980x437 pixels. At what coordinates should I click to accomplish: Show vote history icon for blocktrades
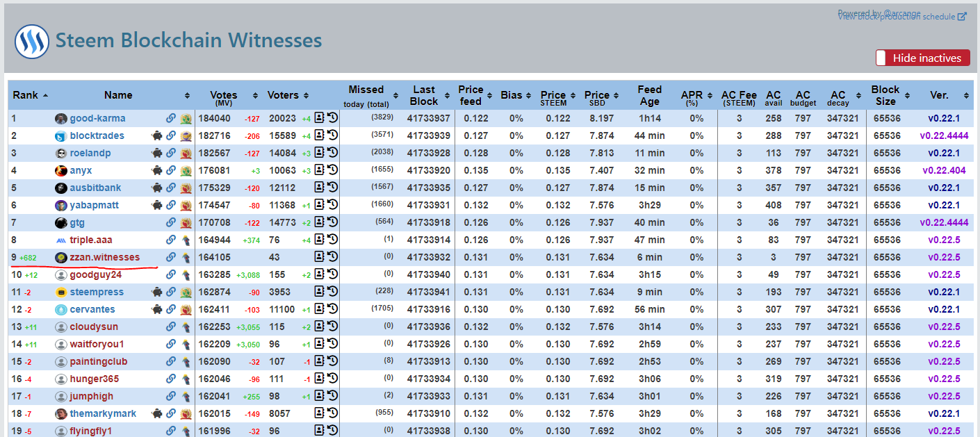tap(332, 135)
